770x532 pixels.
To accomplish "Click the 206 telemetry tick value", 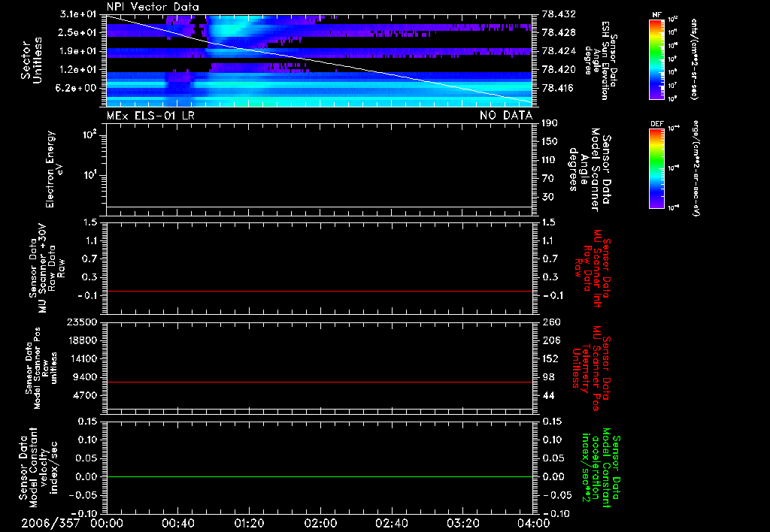I will [x=550, y=340].
